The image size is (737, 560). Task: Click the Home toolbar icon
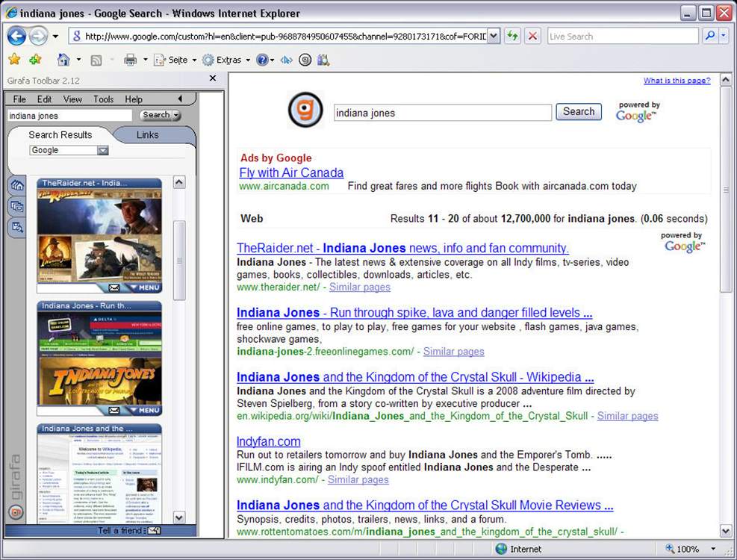coord(63,59)
